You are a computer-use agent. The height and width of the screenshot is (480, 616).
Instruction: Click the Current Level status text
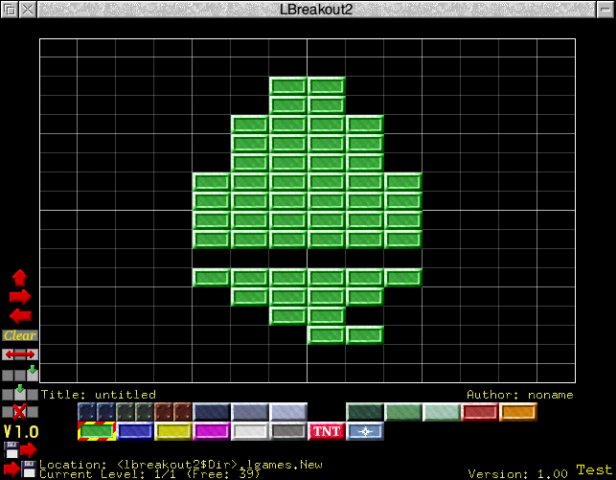coord(149,474)
